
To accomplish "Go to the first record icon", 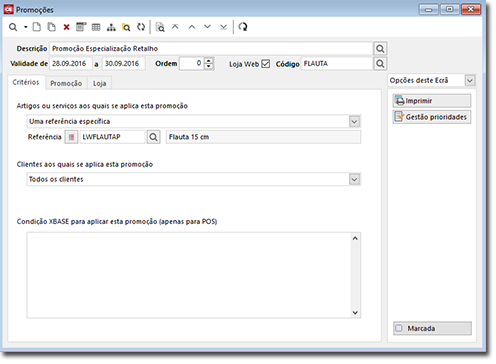I will pos(175,27).
